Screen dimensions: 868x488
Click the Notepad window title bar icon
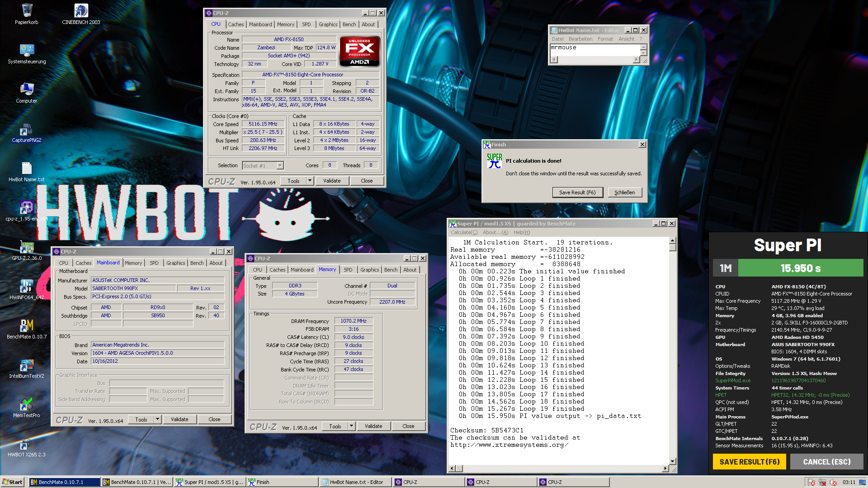tap(554, 30)
